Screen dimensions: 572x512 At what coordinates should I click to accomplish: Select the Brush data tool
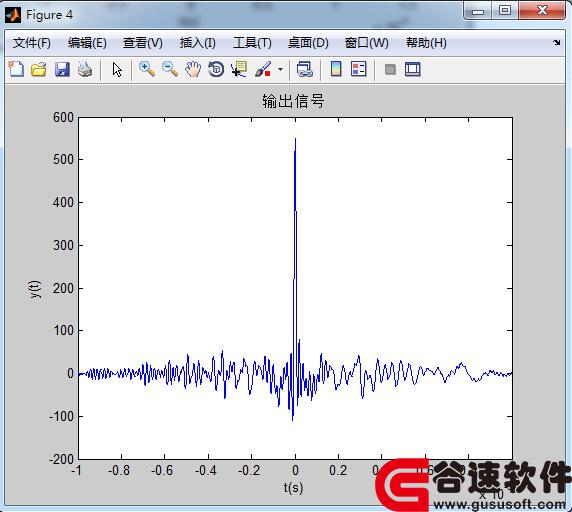coord(263,69)
